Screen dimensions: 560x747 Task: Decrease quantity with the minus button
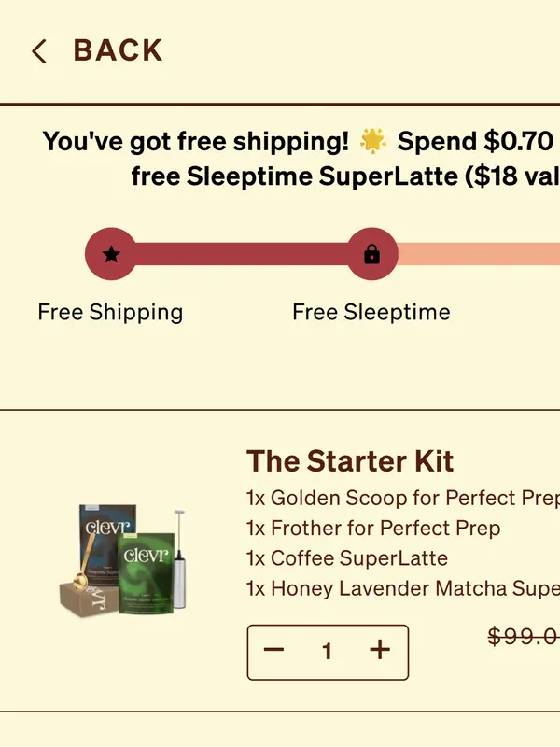[x=273, y=651]
